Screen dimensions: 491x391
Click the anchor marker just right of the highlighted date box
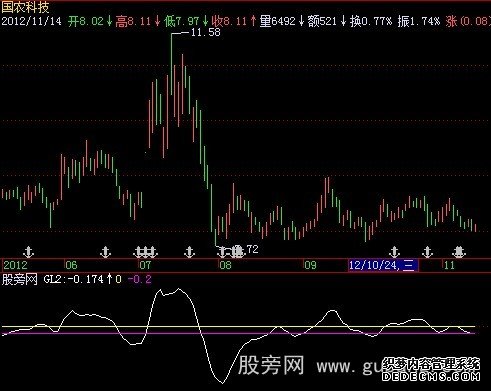point(427,252)
